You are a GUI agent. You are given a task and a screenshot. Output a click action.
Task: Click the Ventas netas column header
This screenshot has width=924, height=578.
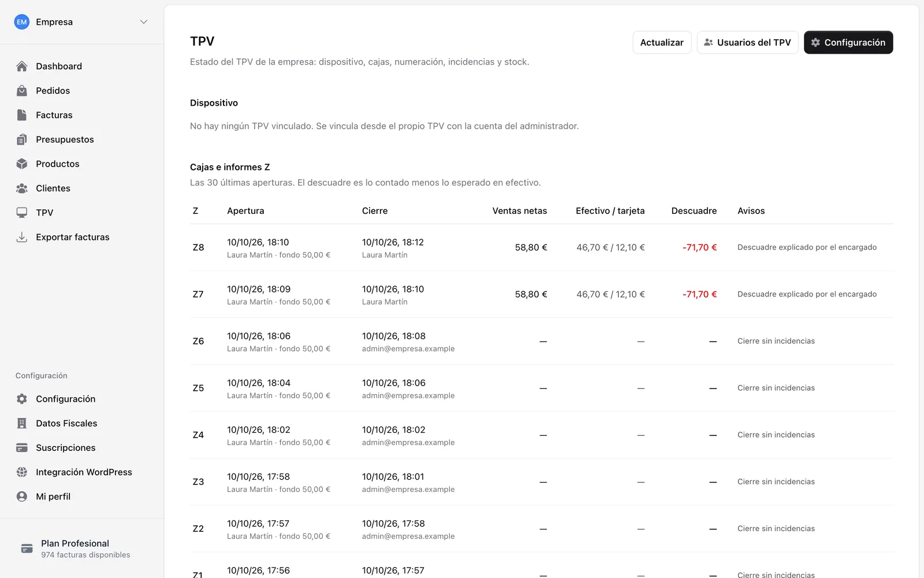click(x=520, y=211)
